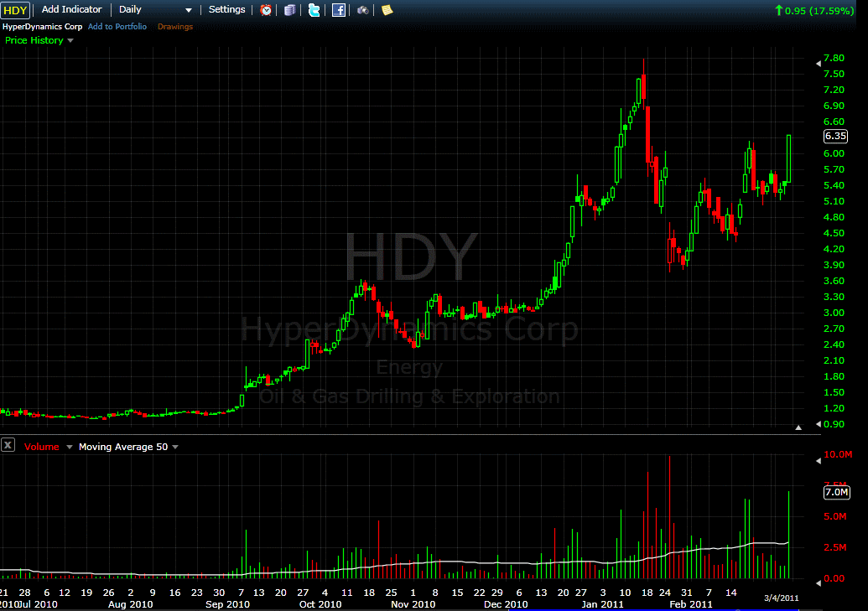Click the Oct 2010 month label
This screenshot has height=611, width=868.
(320, 604)
